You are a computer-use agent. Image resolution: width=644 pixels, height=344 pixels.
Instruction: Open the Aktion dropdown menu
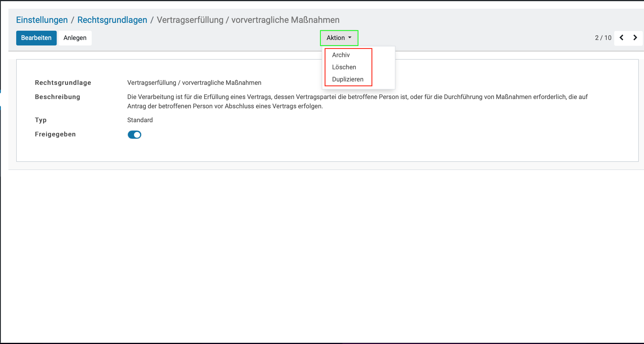click(339, 38)
